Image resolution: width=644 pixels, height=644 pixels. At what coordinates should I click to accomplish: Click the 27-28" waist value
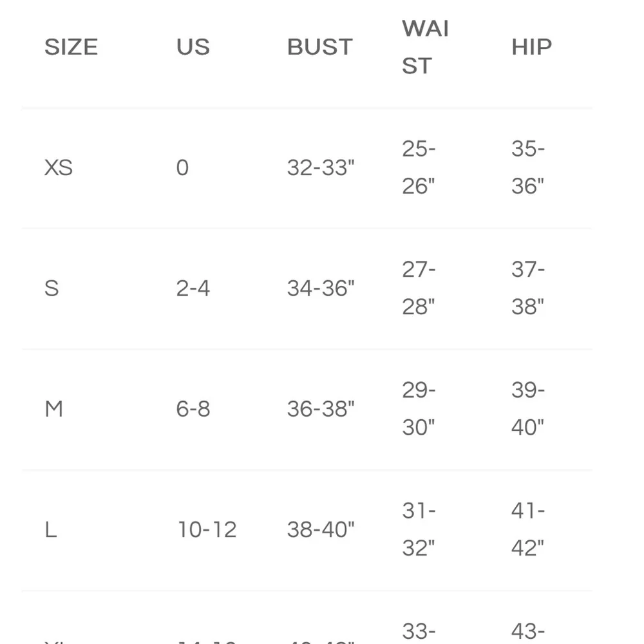click(x=419, y=288)
